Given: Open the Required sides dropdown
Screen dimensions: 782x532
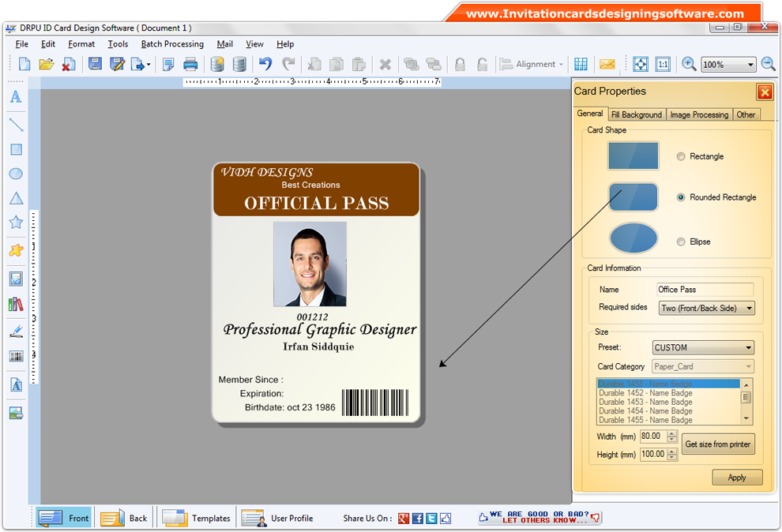Looking at the screenshot, I should point(707,309).
